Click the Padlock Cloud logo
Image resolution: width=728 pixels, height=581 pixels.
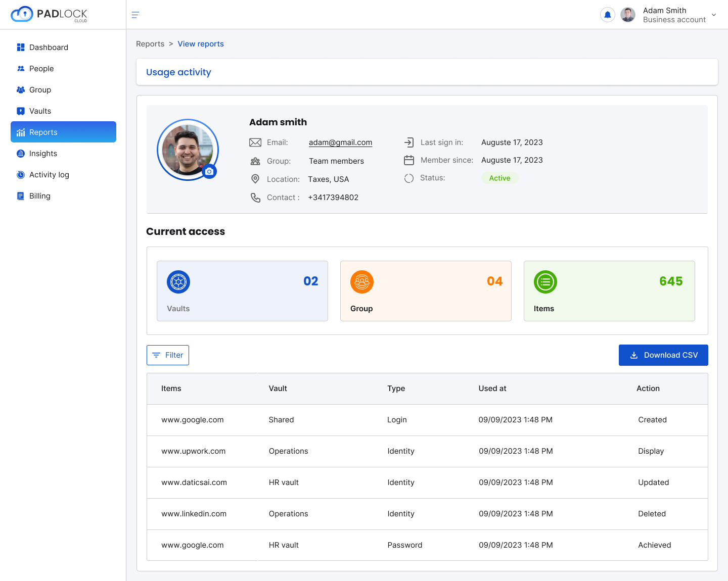pyautogui.click(x=49, y=14)
